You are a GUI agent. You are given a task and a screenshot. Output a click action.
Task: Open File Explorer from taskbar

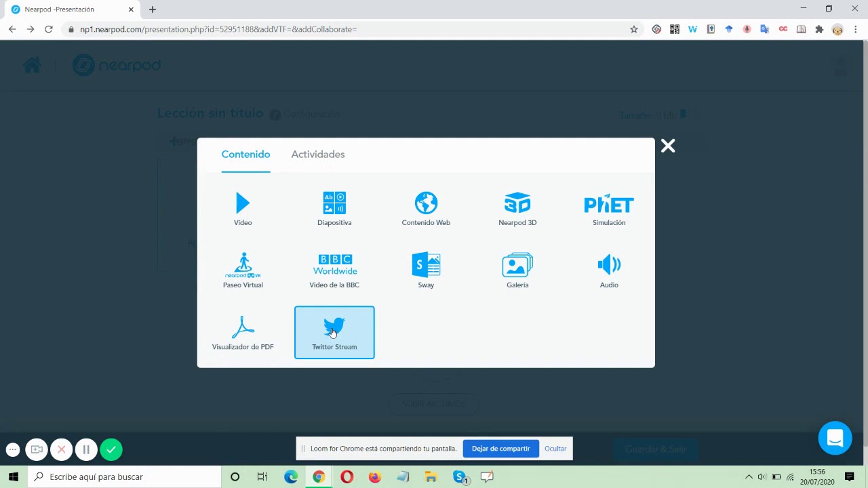point(431,477)
